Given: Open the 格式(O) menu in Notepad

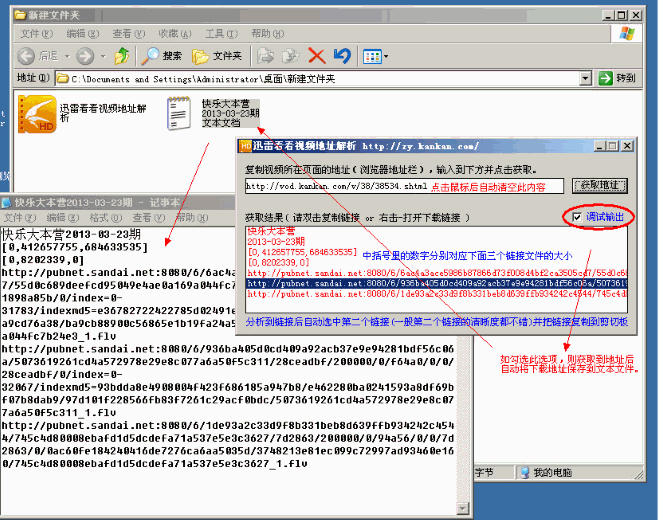Looking at the screenshot, I should [100, 217].
